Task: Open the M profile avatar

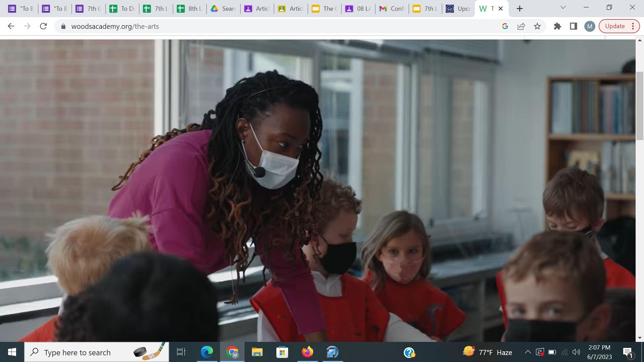Action: [590, 26]
